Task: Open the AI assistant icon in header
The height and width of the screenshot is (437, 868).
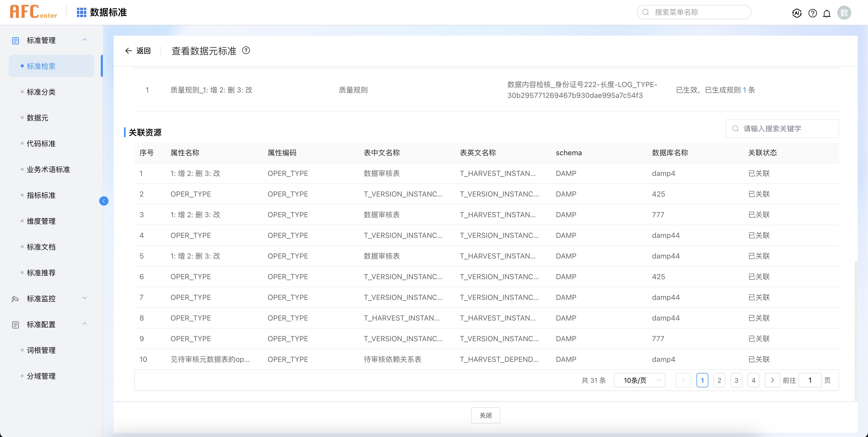Action: 796,13
